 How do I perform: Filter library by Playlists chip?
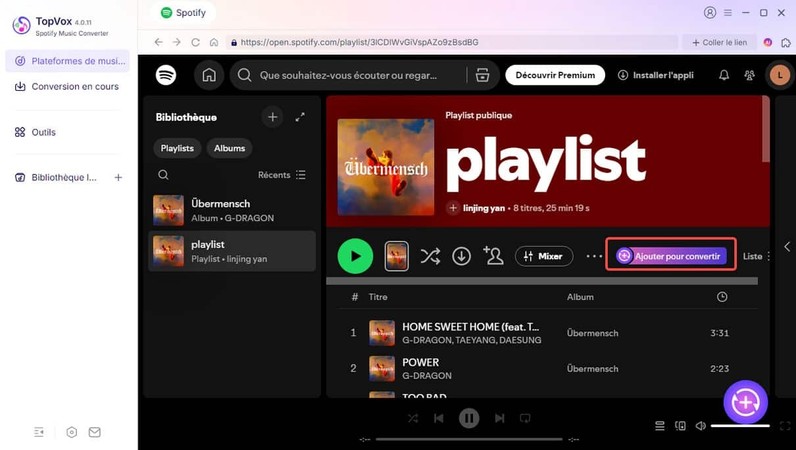(x=177, y=148)
